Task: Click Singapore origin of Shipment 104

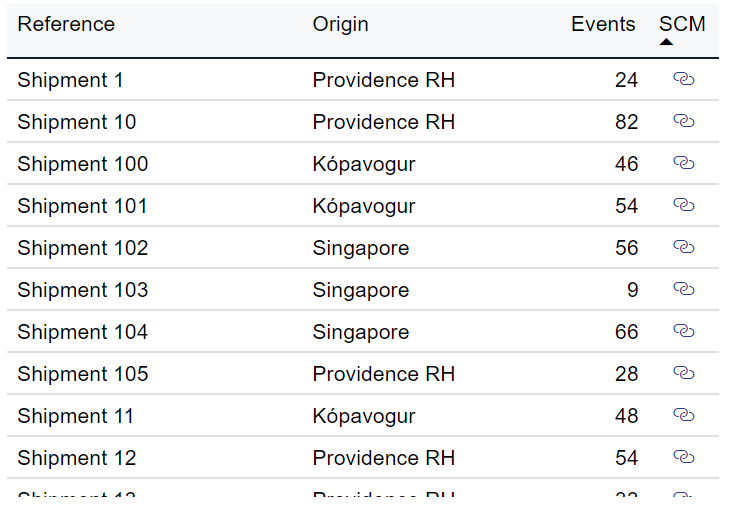Action: coord(361,333)
